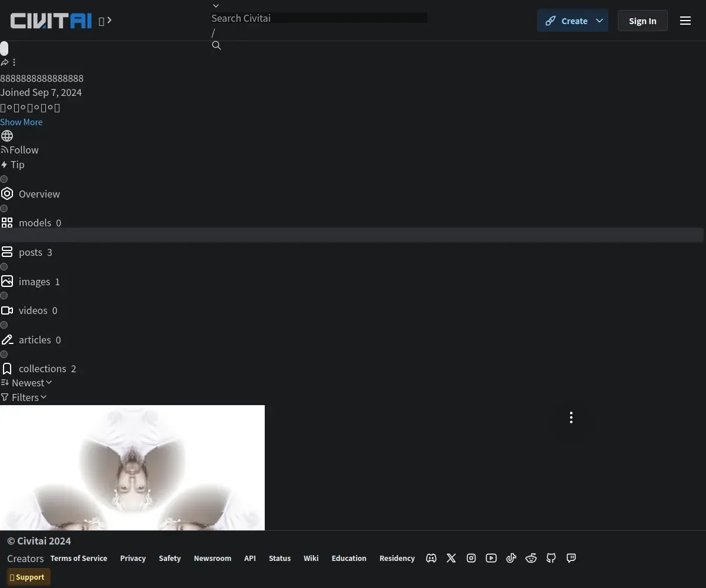The height and width of the screenshot is (588, 706).
Task: Click the Support button
Action: pos(28,577)
